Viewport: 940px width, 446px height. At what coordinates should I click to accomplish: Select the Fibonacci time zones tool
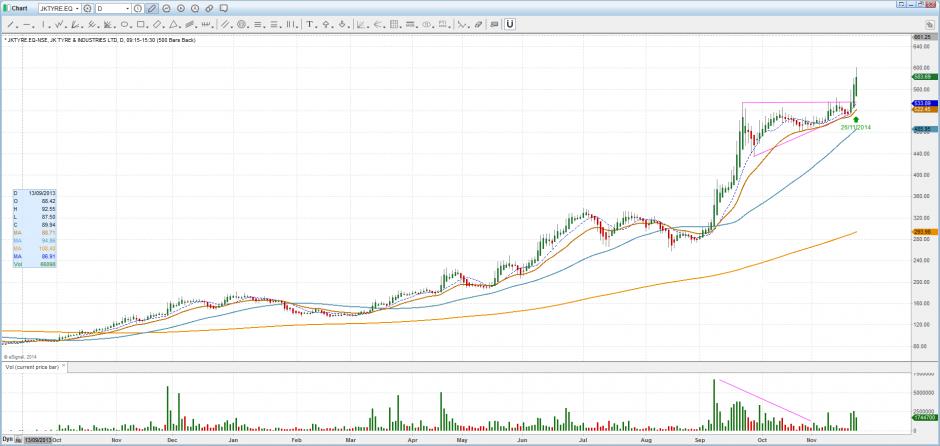[290, 24]
